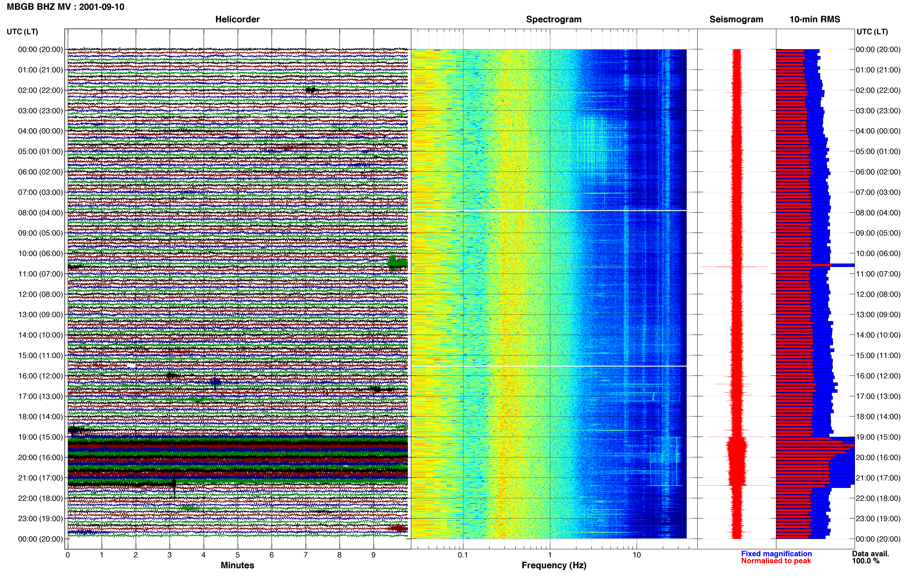Click the left time label '19:00 (15:00)'
The height and width of the screenshot is (578, 924).
coord(41,437)
